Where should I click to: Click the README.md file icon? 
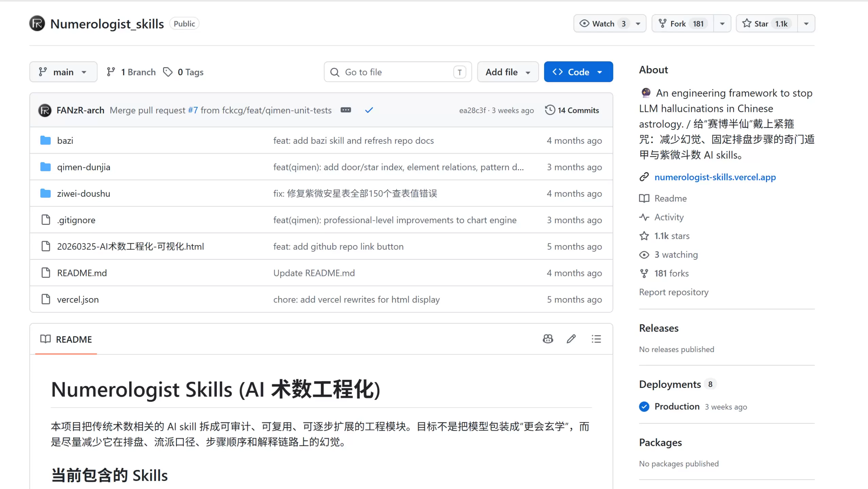pos(45,273)
